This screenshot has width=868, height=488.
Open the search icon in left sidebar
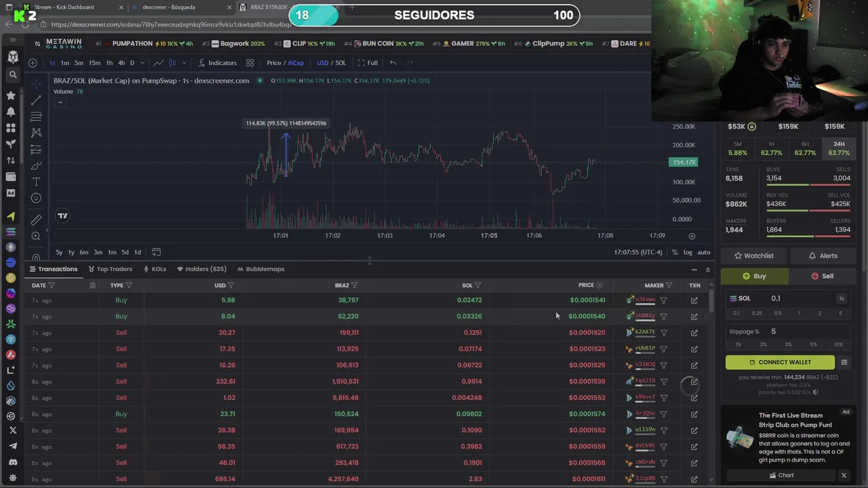[12, 75]
